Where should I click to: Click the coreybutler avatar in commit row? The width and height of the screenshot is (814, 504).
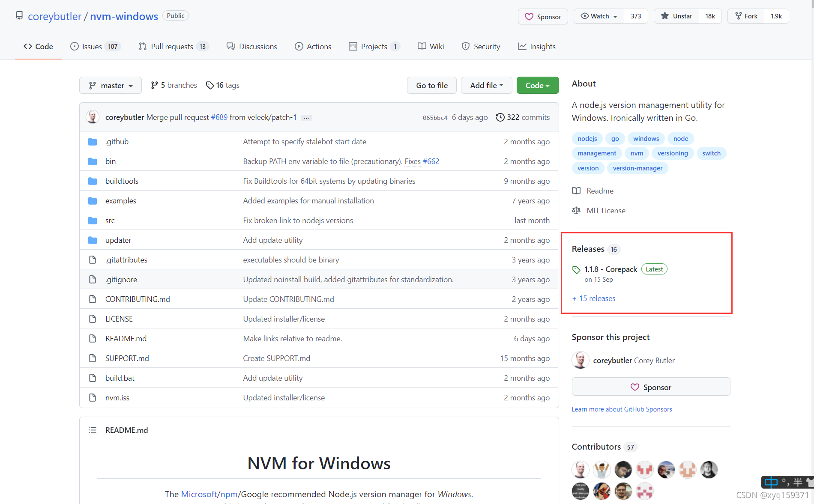(x=93, y=117)
